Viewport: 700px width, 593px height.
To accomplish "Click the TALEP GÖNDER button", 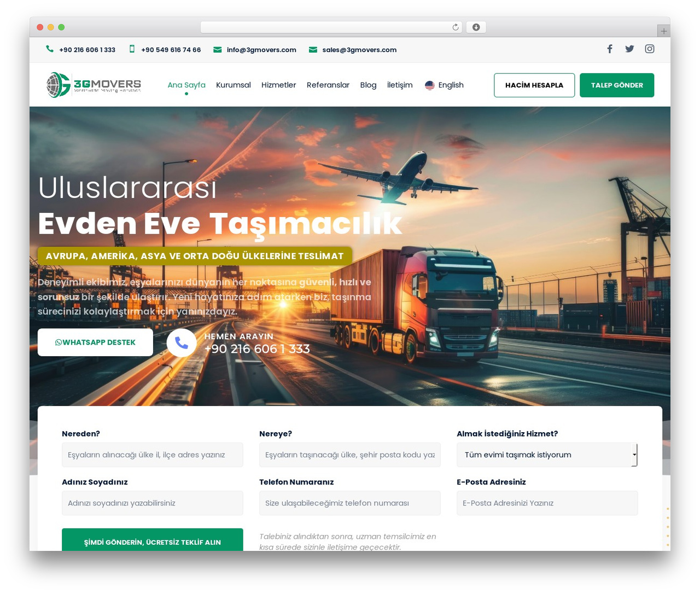I will 617,85.
